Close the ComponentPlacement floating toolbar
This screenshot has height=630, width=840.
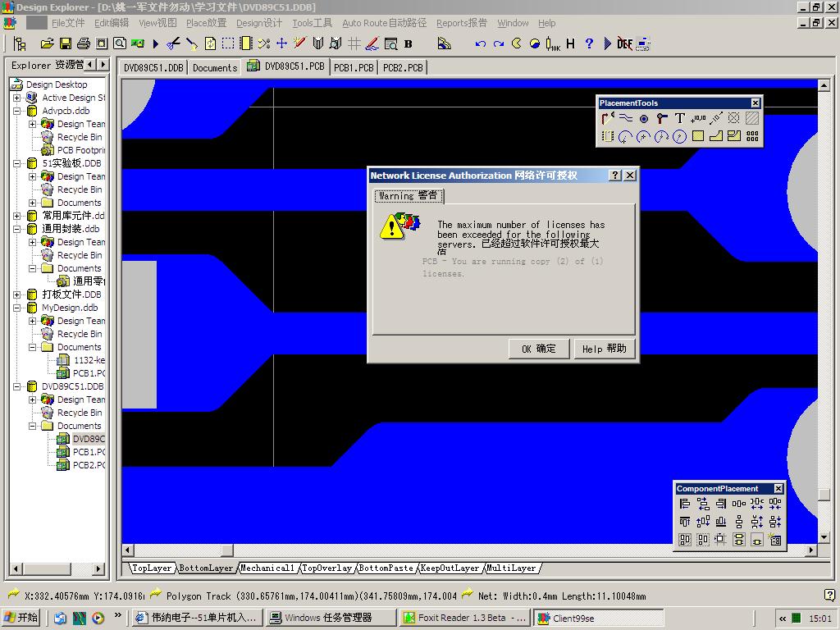[x=778, y=489]
